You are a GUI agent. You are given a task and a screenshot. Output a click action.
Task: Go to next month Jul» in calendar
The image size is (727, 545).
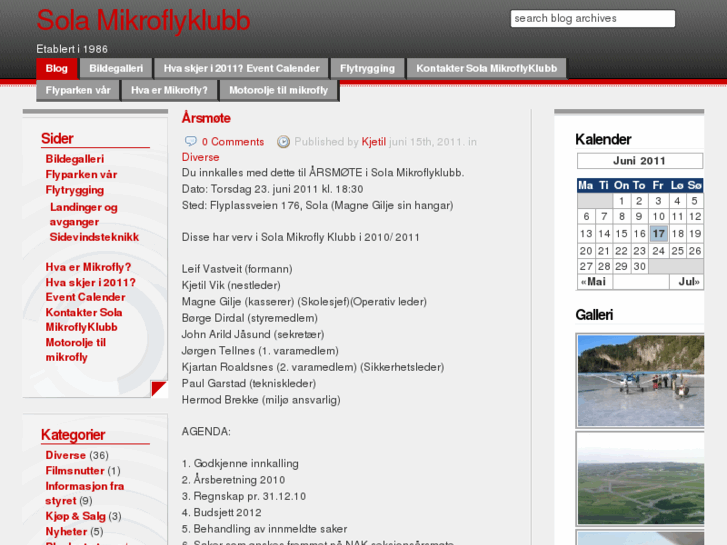click(x=689, y=282)
